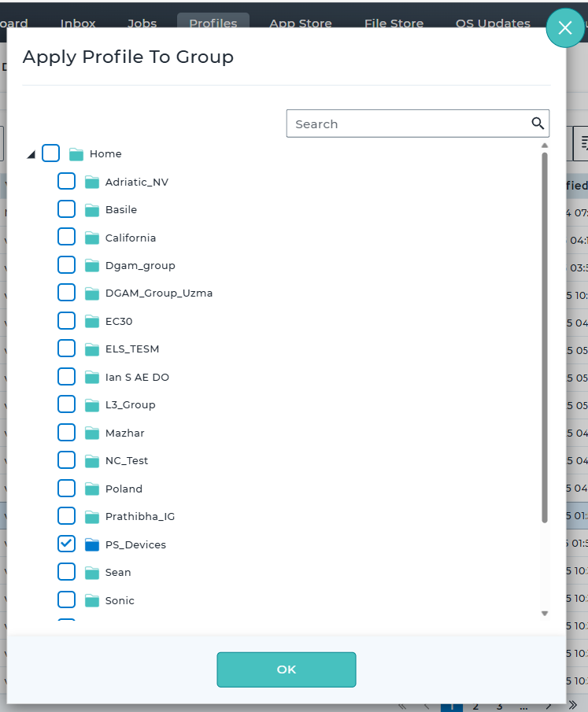The width and height of the screenshot is (588, 712).
Task: Close the Apply Profile dialog
Action: 565,28
